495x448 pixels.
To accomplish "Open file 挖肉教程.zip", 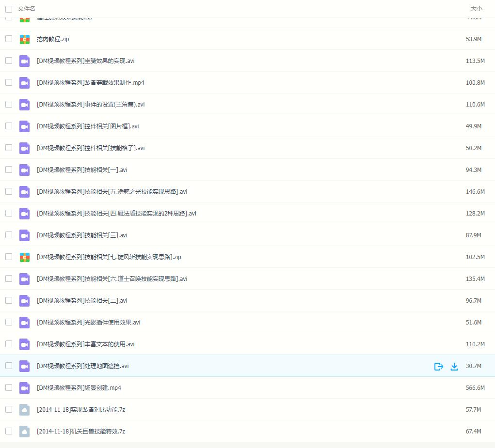I will tap(53, 39).
